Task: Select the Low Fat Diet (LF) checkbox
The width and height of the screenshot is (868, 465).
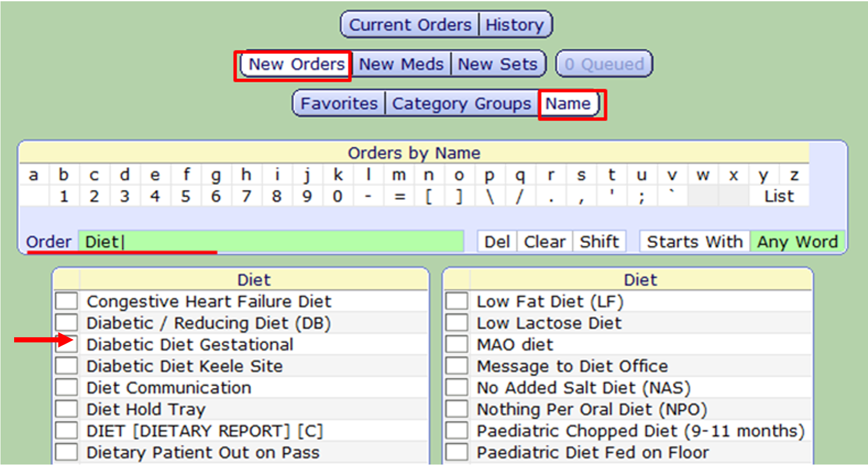Action: tap(456, 301)
